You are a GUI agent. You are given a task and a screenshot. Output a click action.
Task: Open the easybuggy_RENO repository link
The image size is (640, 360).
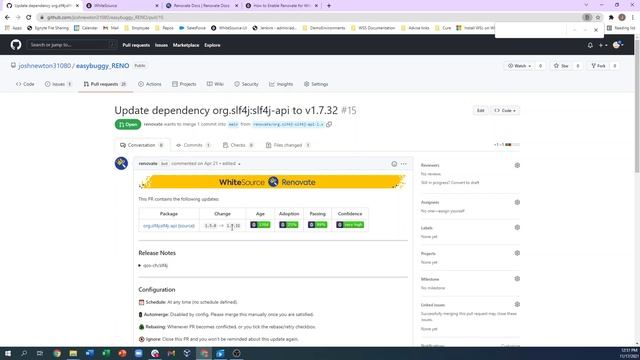[x=102, y=66]
